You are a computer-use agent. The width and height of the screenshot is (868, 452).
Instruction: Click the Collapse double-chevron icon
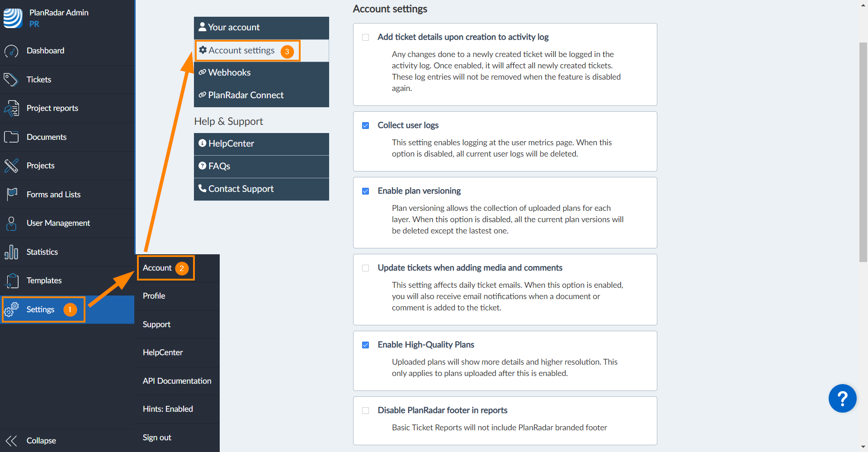click(11, 441)
